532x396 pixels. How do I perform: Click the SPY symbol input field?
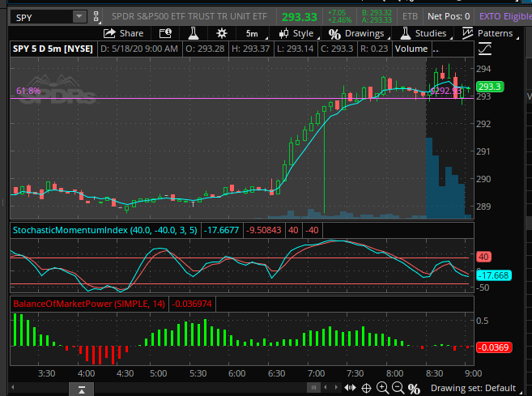41,17
